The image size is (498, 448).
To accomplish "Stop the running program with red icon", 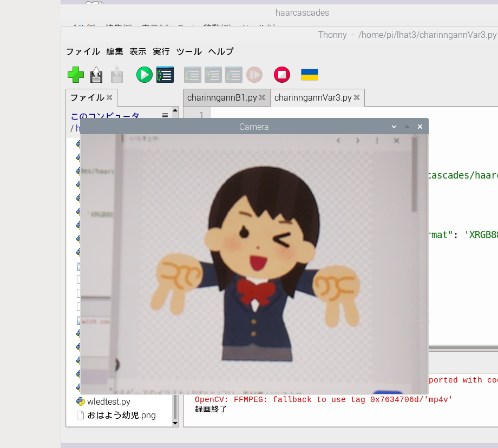I will pos(282,75).
